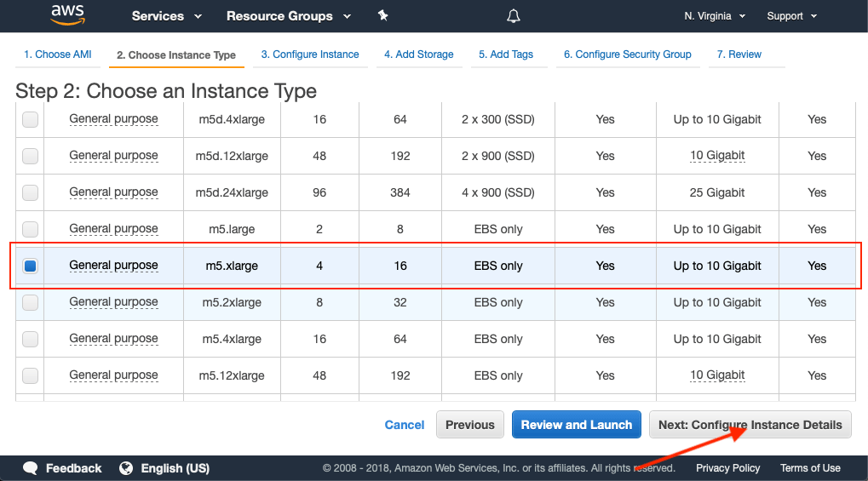The width and height of the screenshot is (868, 481).
Task: Click the 10 Gigabit link in m5d.12xlarge row
Action: tap(717, 156)
